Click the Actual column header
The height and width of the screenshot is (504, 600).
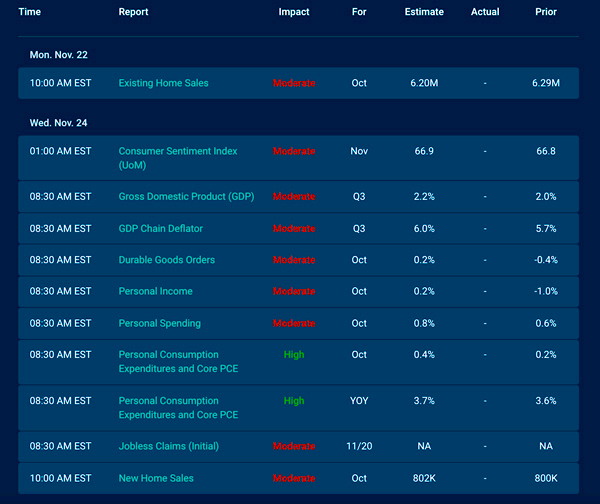tap(485, 12)
